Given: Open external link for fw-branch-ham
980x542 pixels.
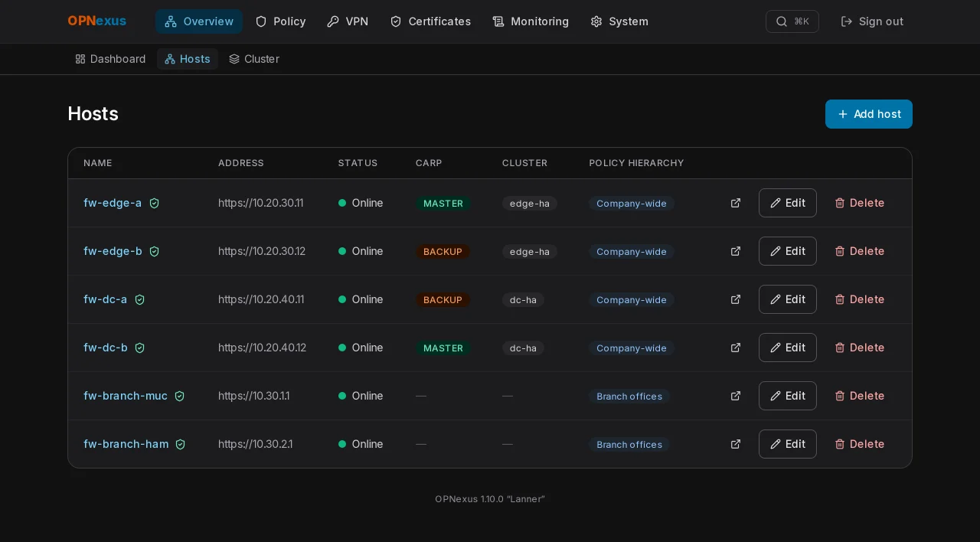Looking at the screenshot, I should coord(736,444).
